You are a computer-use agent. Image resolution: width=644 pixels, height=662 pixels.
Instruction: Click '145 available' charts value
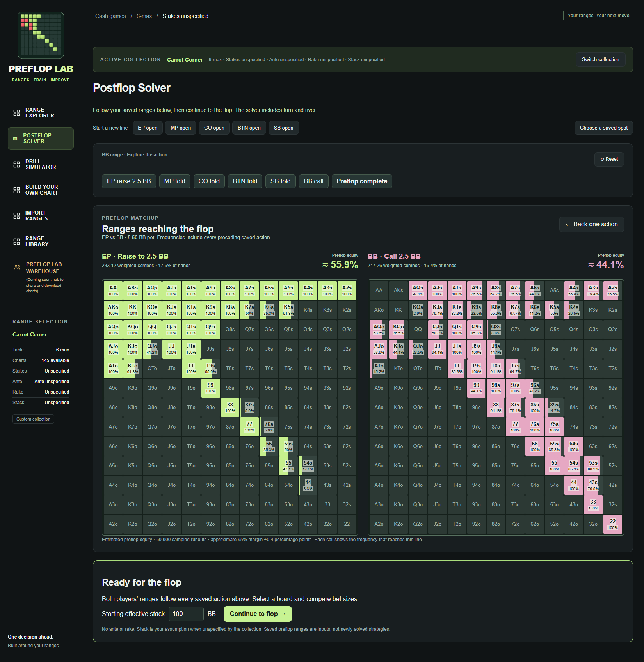pyautogui.click(x=55, y=360)
